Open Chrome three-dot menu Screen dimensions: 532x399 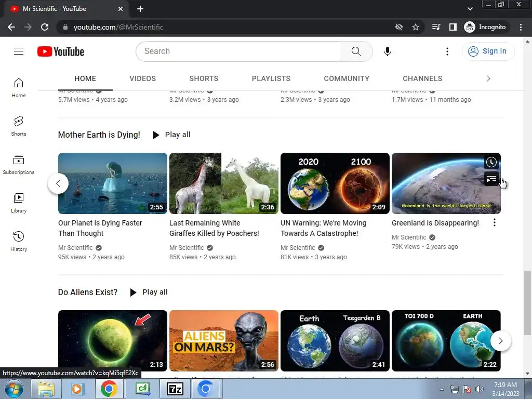(521, 27)
